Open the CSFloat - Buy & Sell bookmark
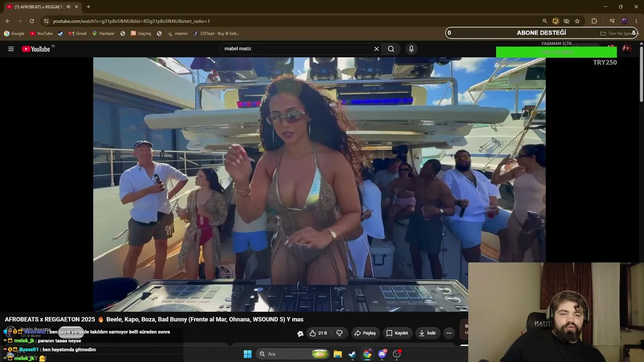644x362 pixels. pos(216,34)
